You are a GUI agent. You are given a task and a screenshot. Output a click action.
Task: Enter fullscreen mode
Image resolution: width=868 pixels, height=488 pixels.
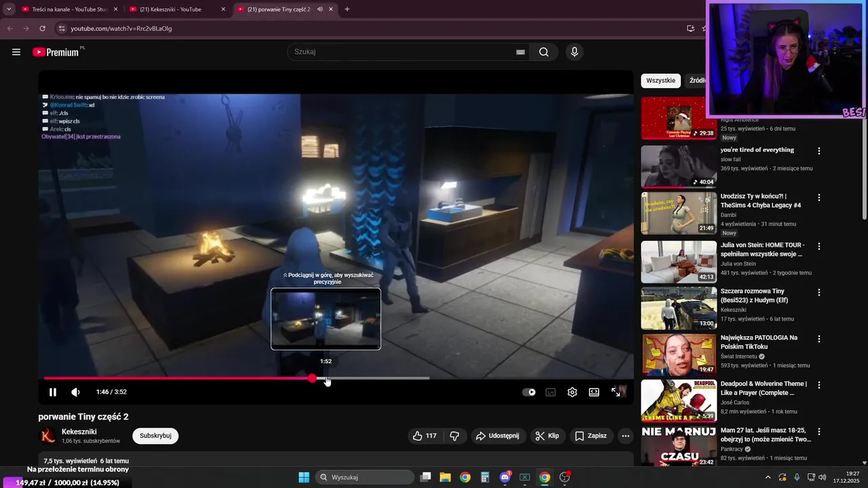click(x=616, y=392)
